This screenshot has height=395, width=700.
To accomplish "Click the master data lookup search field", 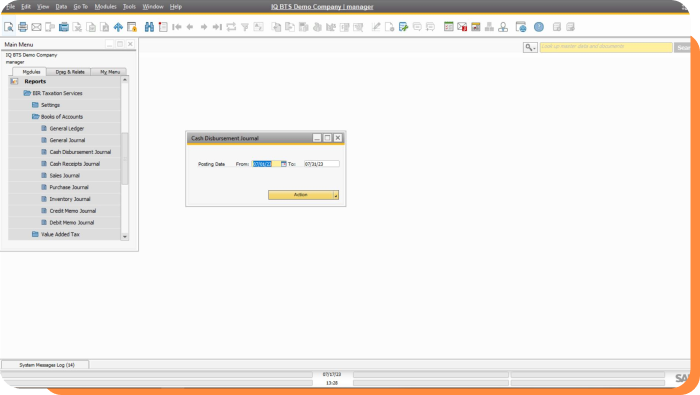I will coord(606,47).
